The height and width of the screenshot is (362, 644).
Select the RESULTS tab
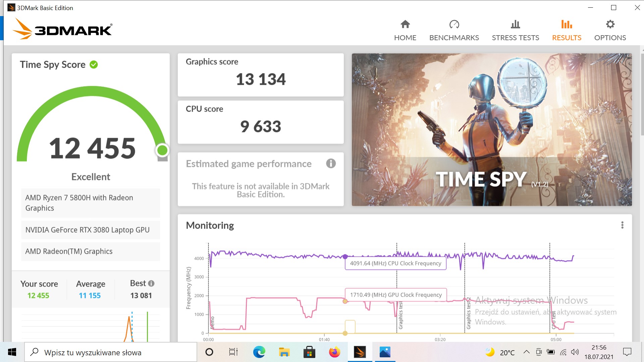point(567,31)
